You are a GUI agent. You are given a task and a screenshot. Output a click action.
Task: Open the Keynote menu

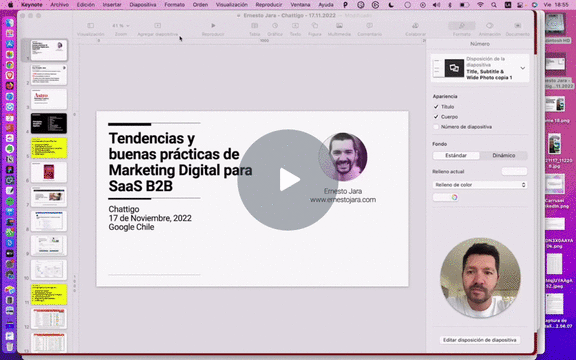point(32,5)
